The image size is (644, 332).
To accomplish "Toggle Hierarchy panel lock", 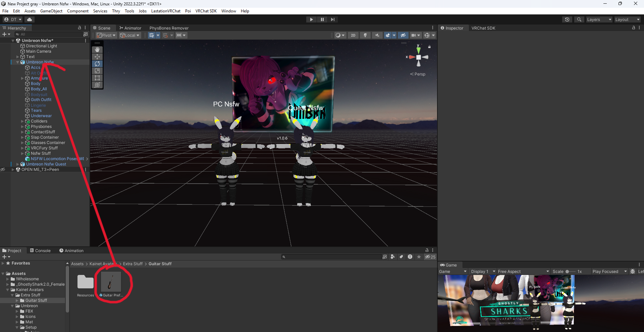I will click(x=79, y=28).
